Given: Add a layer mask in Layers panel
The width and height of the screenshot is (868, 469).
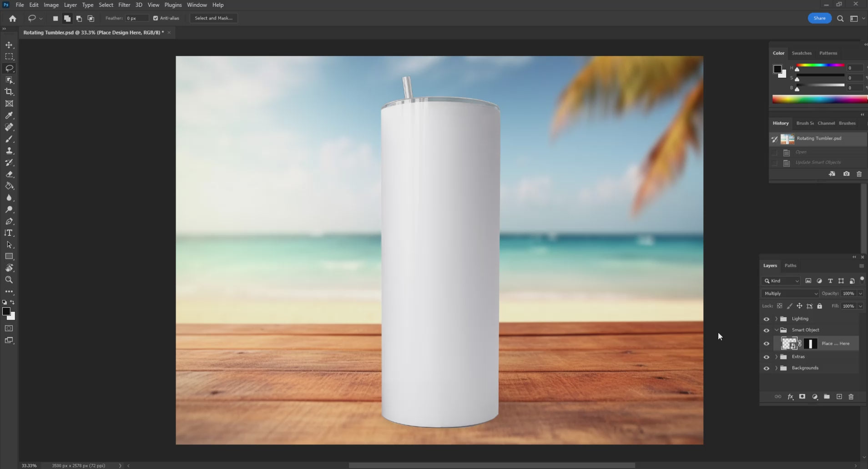Looking at the screenshot, I should (x=802, y=397).
